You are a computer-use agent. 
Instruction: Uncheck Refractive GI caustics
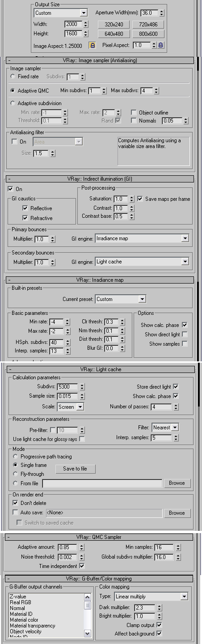[25, 218]
